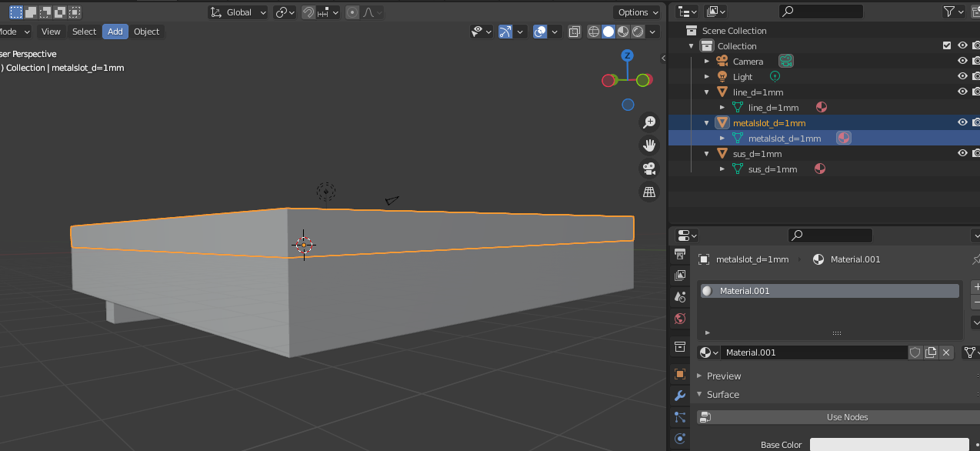The width and height of the screenshot is (980, 451).
Task: Open the Modifiers wrench tab icon
Action: [x=679, y=396]
